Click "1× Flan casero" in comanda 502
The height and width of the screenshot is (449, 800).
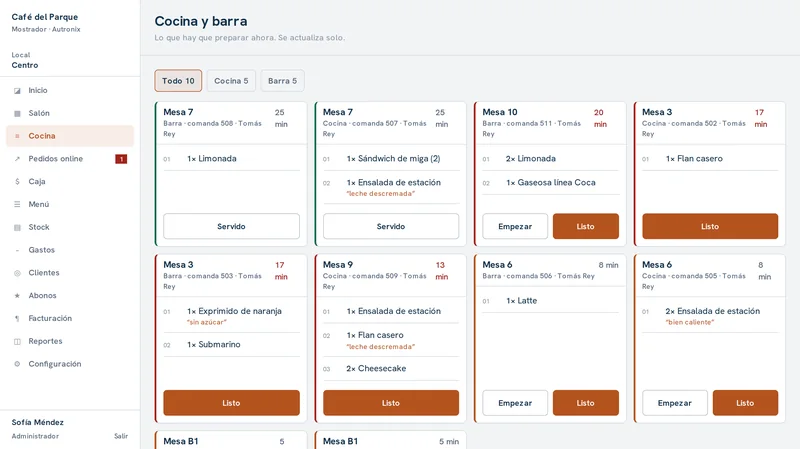click(x=694, y=159)
